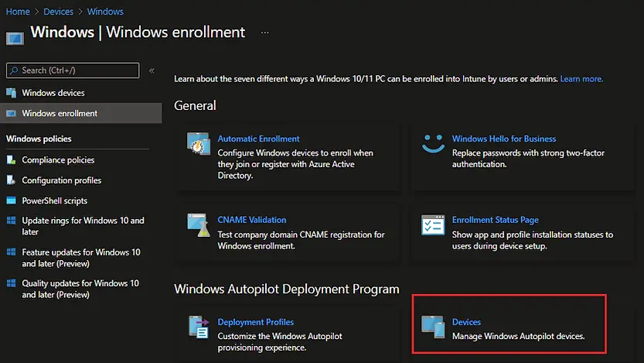The image size is (644, 363).
Task: Click 'Test company domain CNAME registration' description
Action: [x=301, y=240]
